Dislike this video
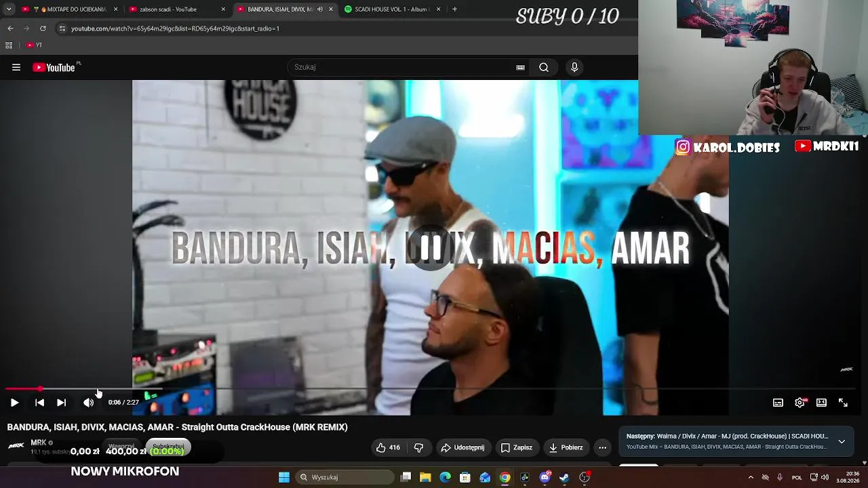The height and width of the screenshot is (488, 868). [418, 447]
